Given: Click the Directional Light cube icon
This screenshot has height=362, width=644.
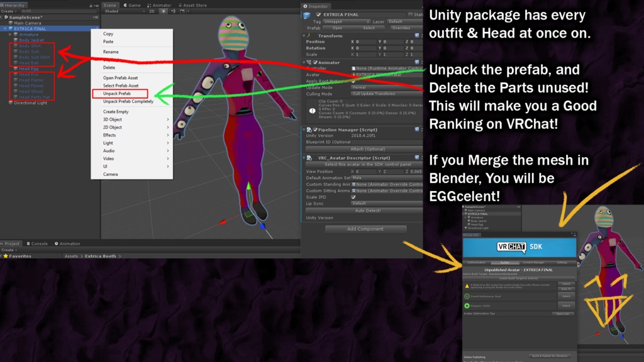Looking at the screenshot, I should point(11,102).
